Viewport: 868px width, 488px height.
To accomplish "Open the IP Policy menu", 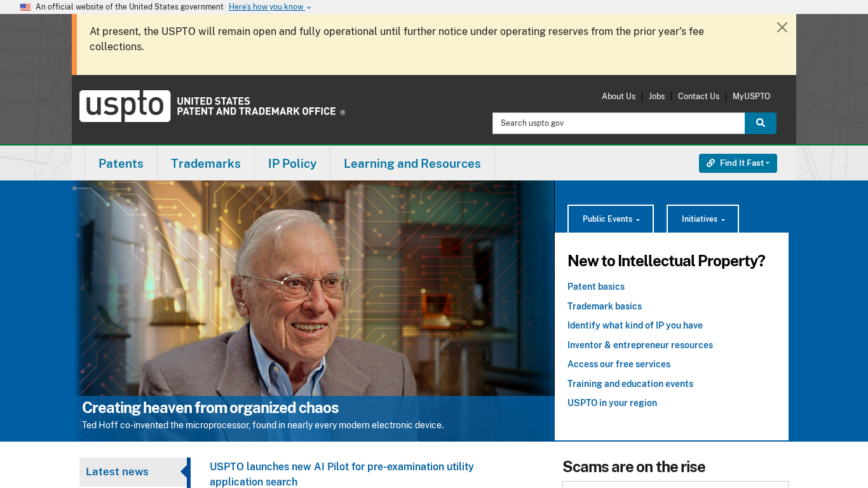I will (x=292, y=163).
